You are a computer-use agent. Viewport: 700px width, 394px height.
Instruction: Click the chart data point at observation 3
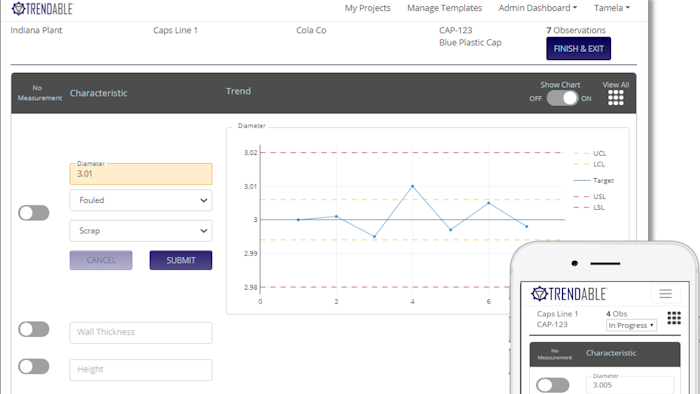coord(375,236)
